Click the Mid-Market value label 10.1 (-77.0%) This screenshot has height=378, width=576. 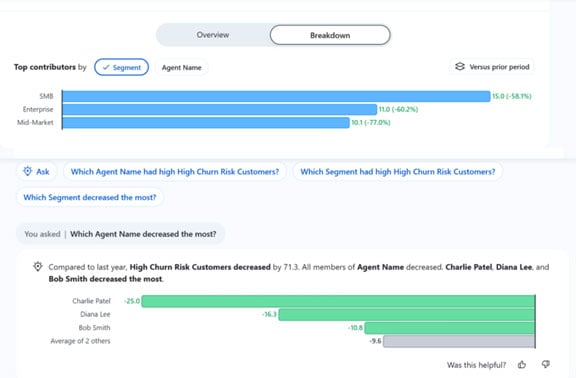(x=371, y=123)
